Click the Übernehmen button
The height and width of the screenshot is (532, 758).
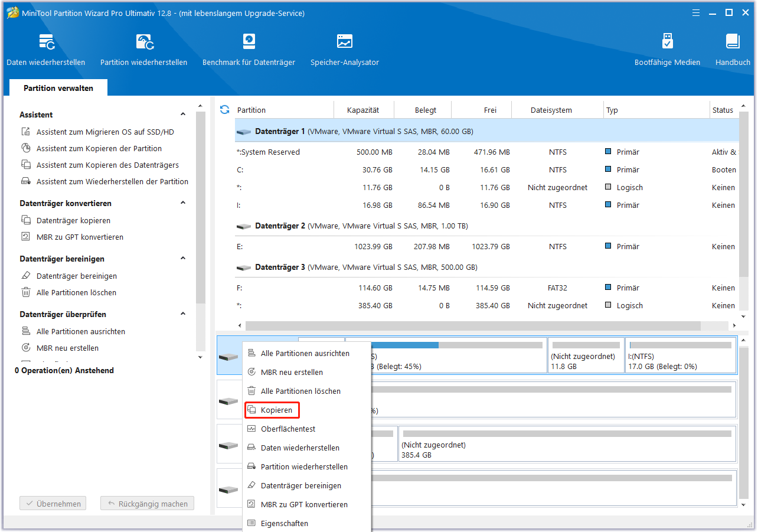point(53,504)
